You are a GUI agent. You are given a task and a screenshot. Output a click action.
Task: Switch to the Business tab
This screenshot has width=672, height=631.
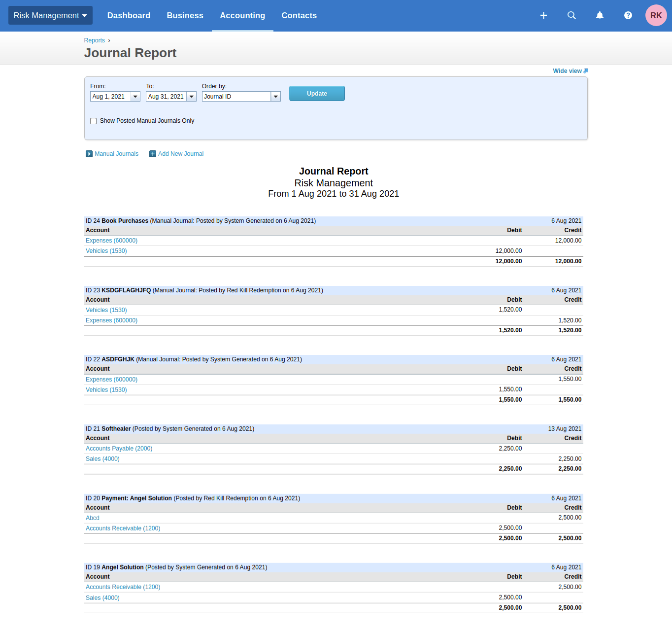pyautogui.click(x=185, y=15)
